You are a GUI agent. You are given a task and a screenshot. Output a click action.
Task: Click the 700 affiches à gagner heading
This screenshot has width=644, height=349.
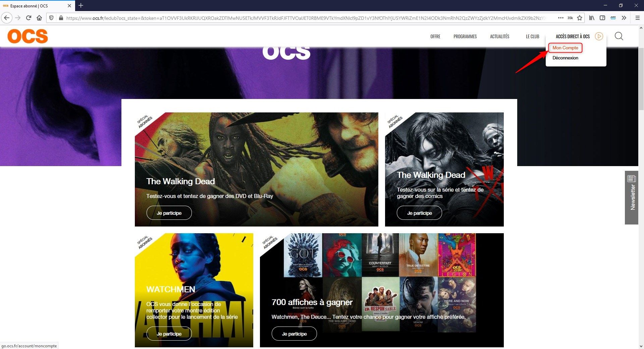tap(312, 302)
